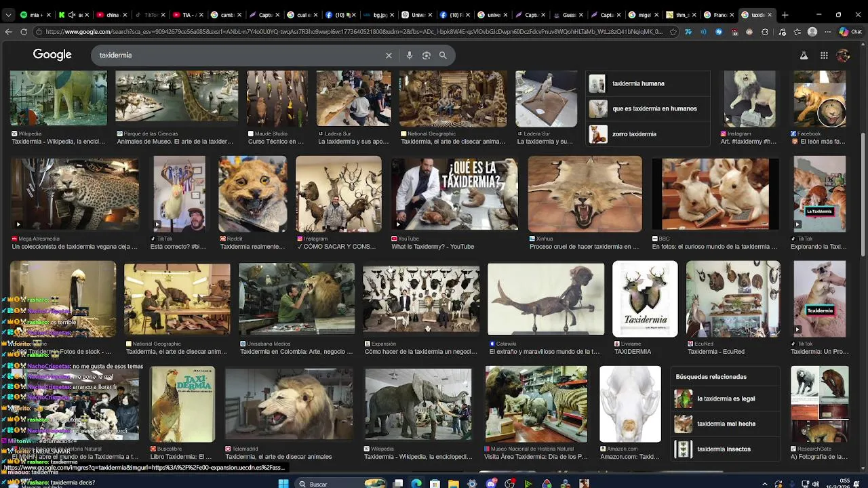Open the browser extensions puzzle icon

point(765,32)
